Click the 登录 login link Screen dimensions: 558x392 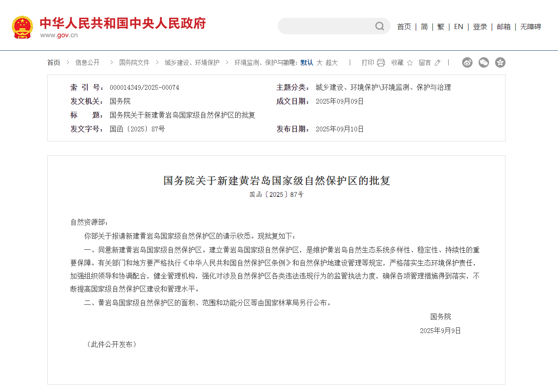[x=480, y=26]
